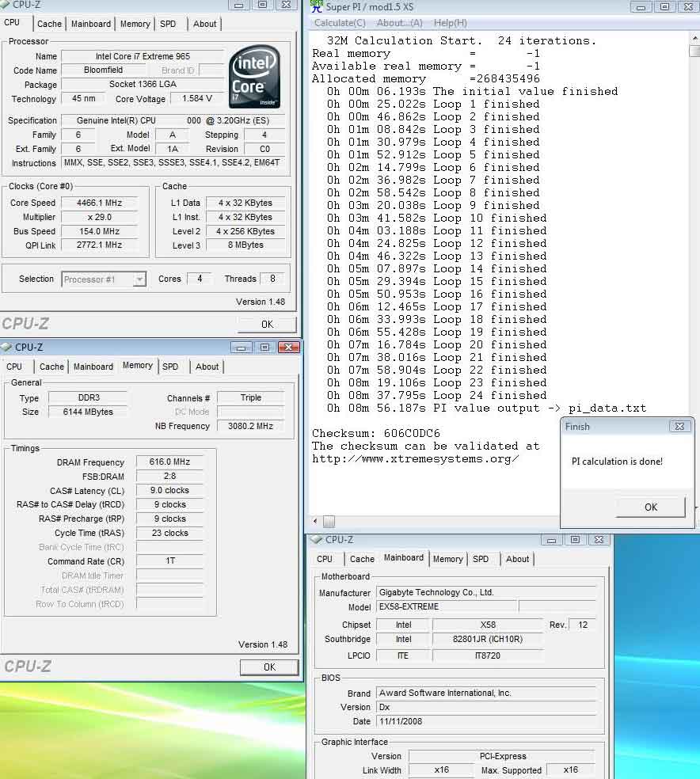Switch to Memory tab in top CPU-Z window

135,24
